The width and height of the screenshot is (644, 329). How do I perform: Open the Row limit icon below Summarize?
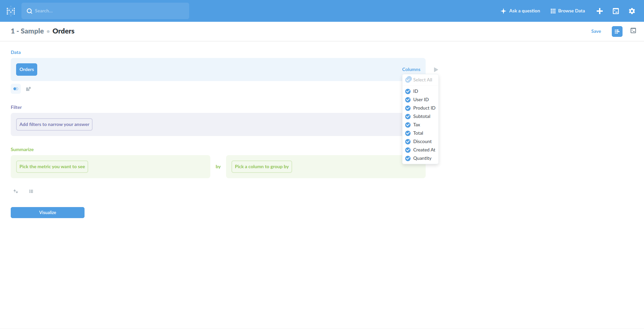31,191
